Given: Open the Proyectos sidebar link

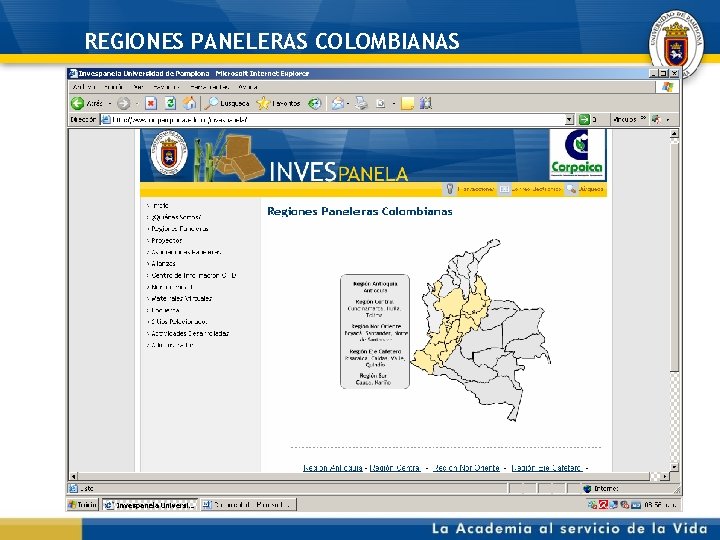Looking at the screenshot, I should click(x=166, y=240).
